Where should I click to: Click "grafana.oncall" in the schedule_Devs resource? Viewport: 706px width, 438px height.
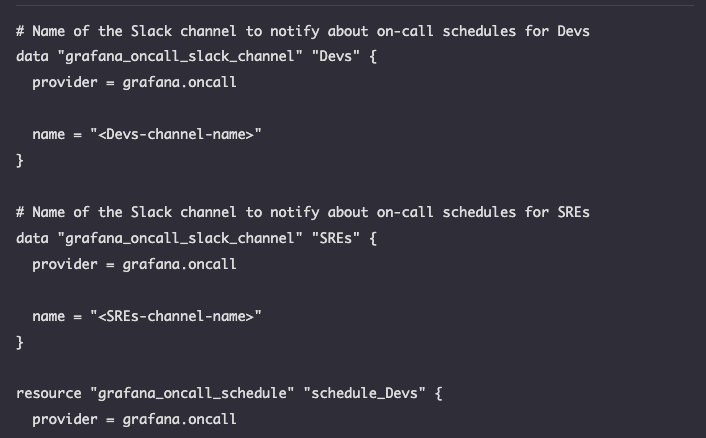pyautogui.click(x=180, y=419)
